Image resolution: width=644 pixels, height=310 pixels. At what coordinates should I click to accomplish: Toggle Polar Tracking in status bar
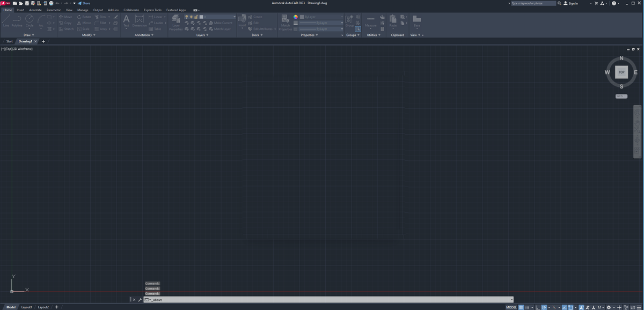coord(544,307)
